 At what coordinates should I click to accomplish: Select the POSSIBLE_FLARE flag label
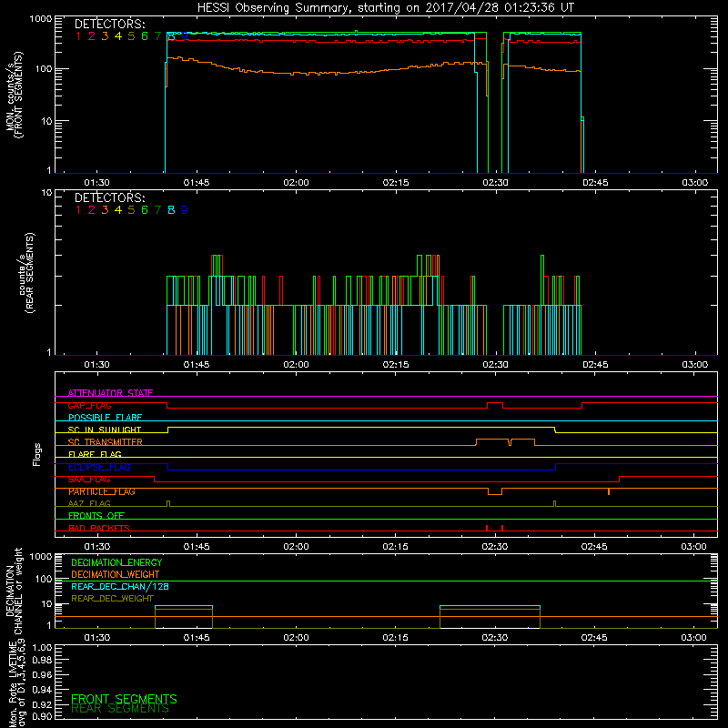click(x=105, y=418)
